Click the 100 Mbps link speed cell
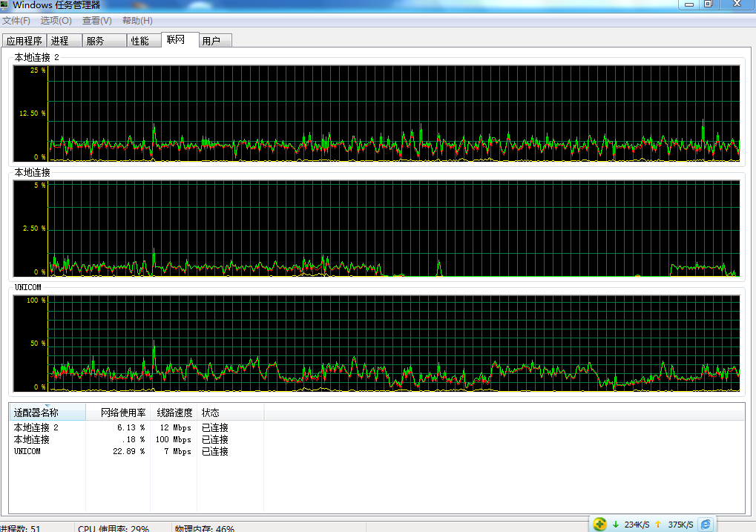 click(x=174, y=439)
